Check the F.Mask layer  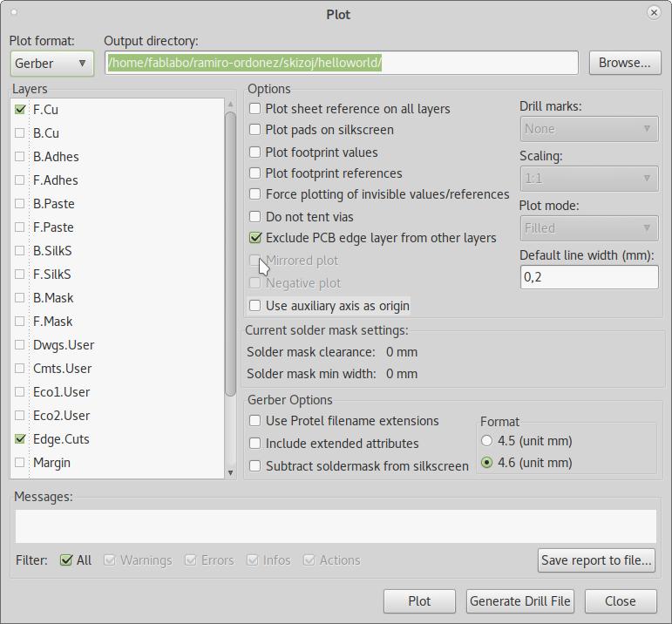pos(20,322)
